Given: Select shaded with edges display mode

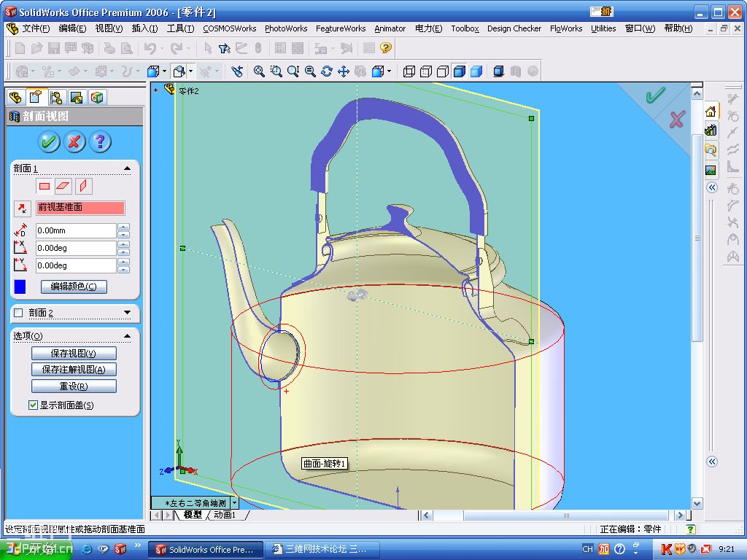Looking at the screenshot, I should (460, 71).
